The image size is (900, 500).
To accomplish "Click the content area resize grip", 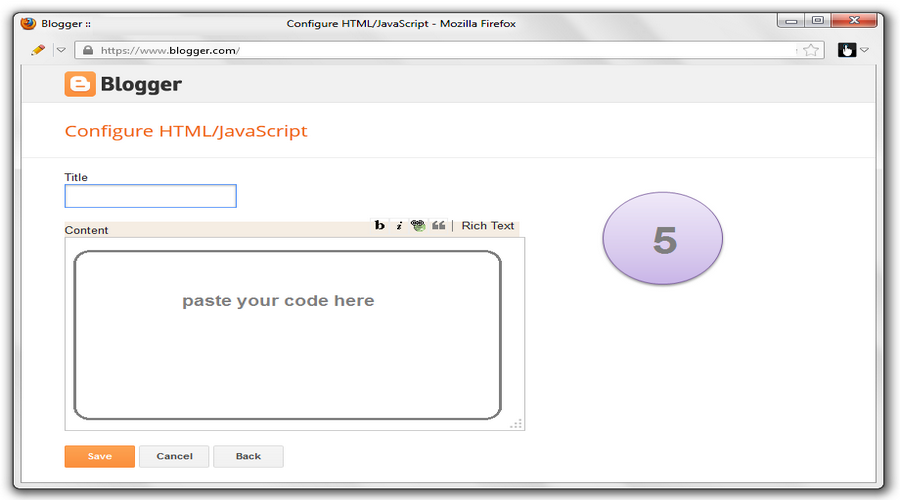I will click(517, 423).
